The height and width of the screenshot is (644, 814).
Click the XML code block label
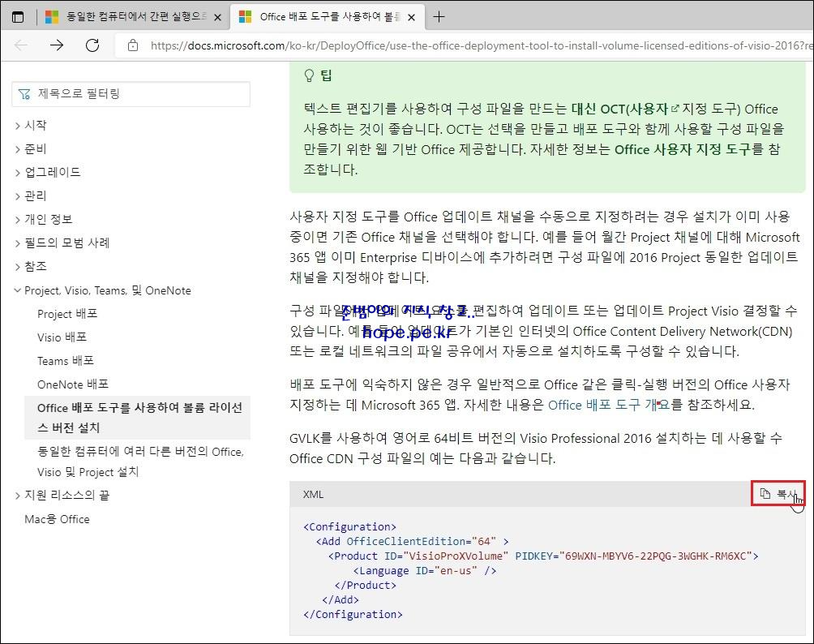pos(313,495)
